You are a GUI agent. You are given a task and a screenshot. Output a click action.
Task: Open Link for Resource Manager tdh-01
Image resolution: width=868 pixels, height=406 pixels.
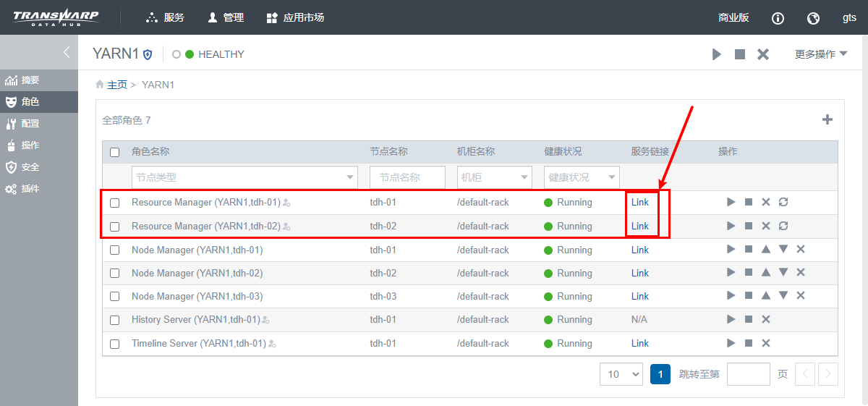click(x=640, y=203)
